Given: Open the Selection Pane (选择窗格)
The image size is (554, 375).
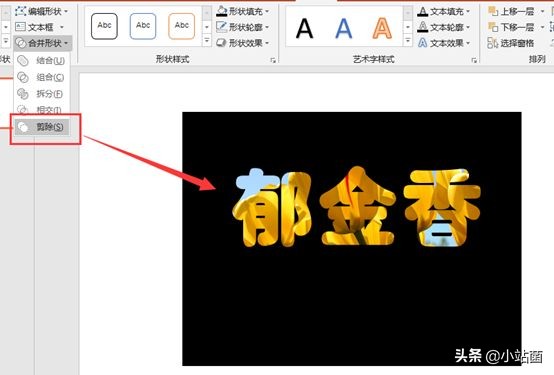Looking at the screenshot, I should tap(511, 43).
